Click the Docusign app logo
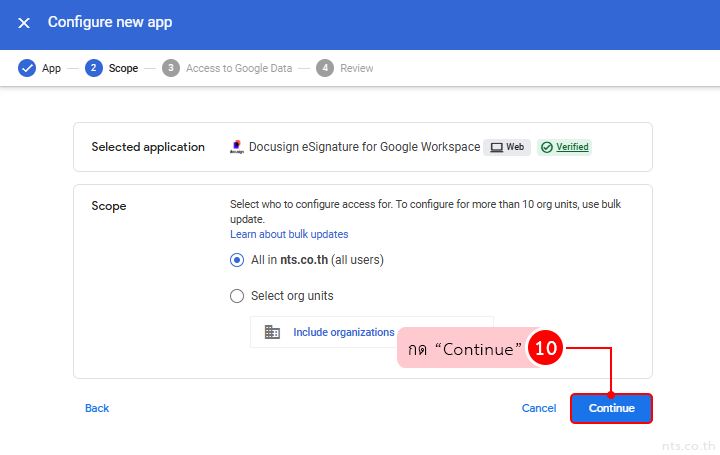720x455 pixels. click(x=237, y=147)
